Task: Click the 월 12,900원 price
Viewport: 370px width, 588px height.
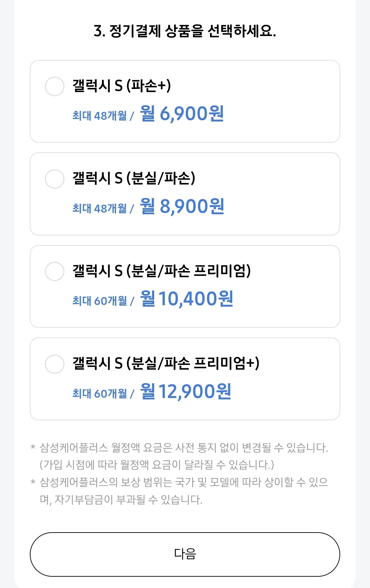Action: click(186, 392)
